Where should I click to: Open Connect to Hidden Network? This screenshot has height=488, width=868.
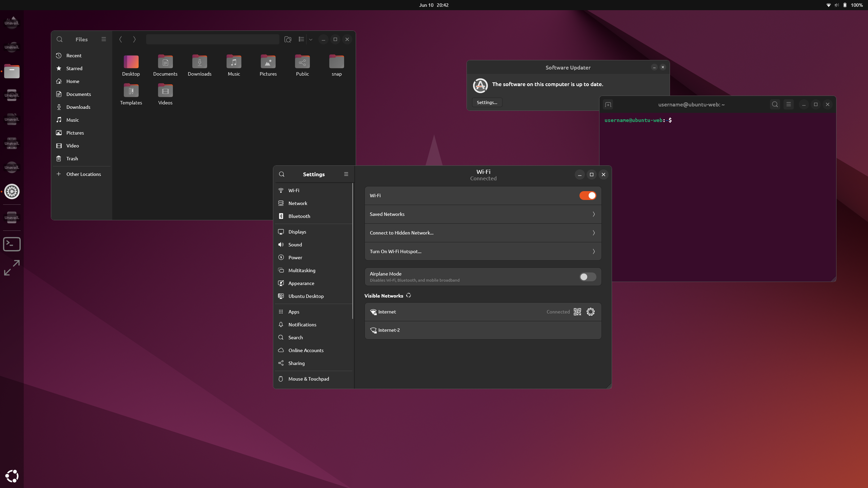pos(483,233)
